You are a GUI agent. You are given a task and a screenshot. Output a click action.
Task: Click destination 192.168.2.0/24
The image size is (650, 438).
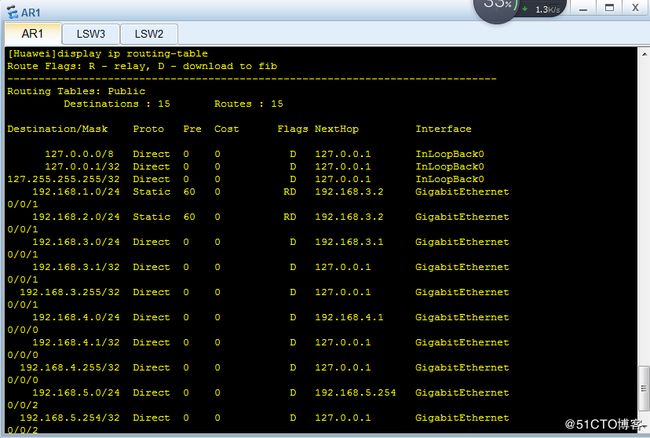point(76,217)
